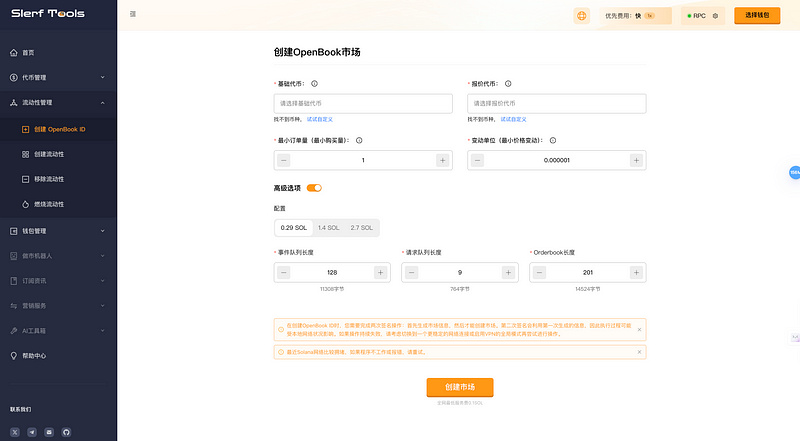This screenshot has width=800, height=441.
Task: Open RPC settings gear icon
Action: 715,16
